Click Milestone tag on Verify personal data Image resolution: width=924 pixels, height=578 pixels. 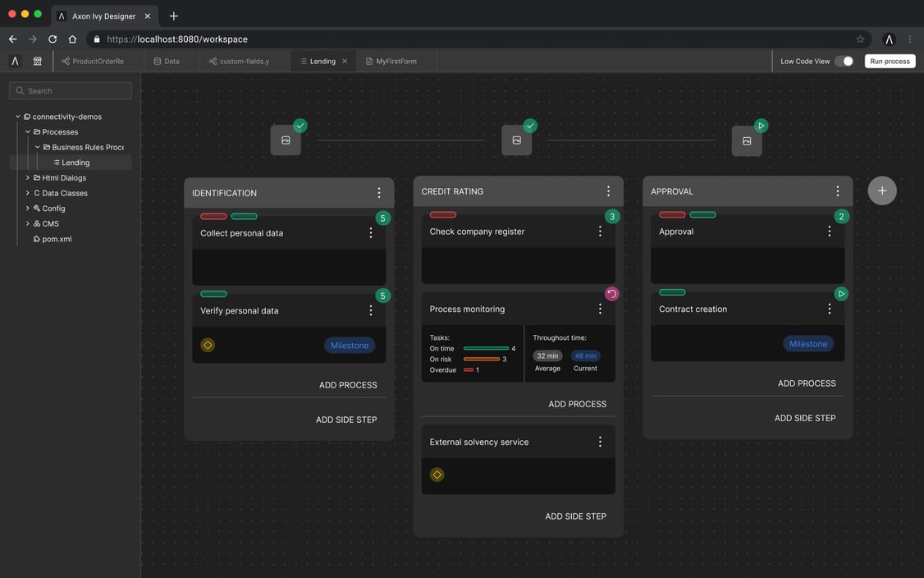click(x=350, y=346)
